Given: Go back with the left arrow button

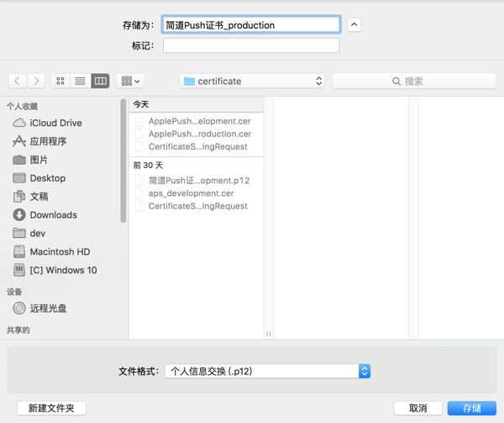Looking at the screenshot, I should pyautogui.click(x=18, y=81).
